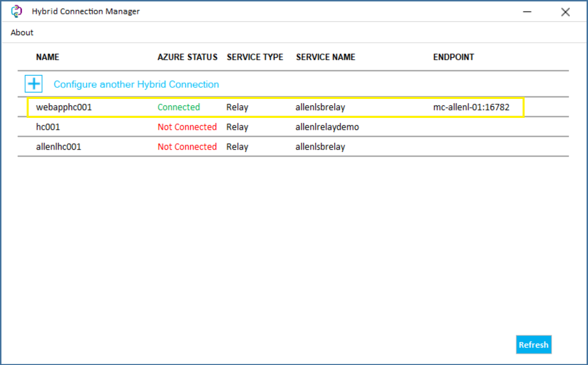Click the AZURE STATUS column header
The width and height of the screenshot is (588, 365).
(187, 57)
